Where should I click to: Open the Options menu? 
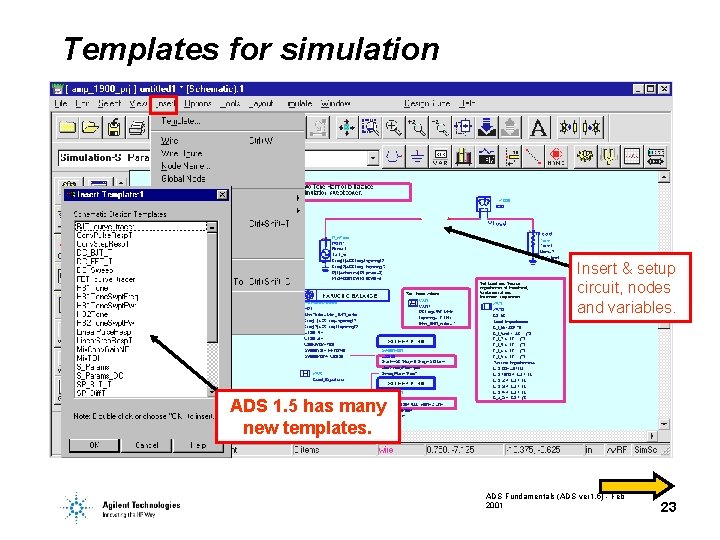(197, 104)
